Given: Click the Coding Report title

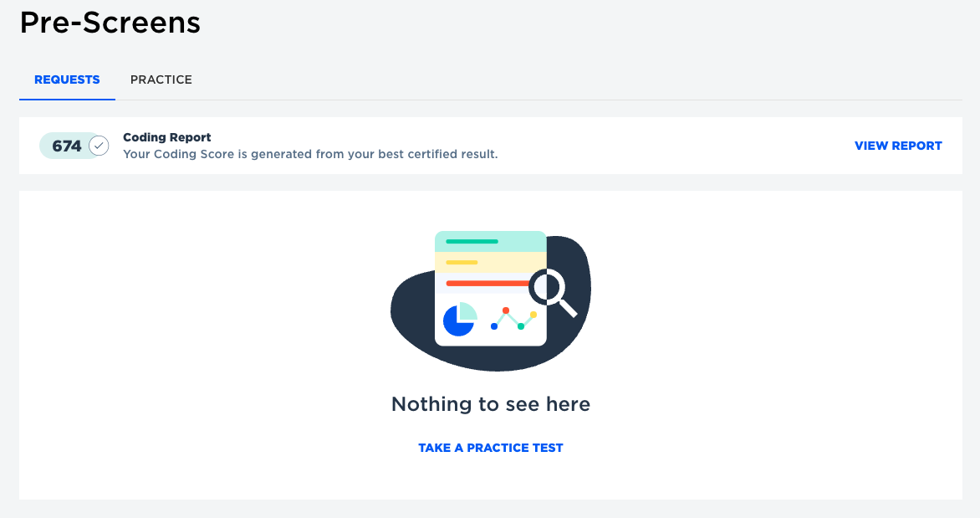Looking at the screenshot, I should 167,137.
